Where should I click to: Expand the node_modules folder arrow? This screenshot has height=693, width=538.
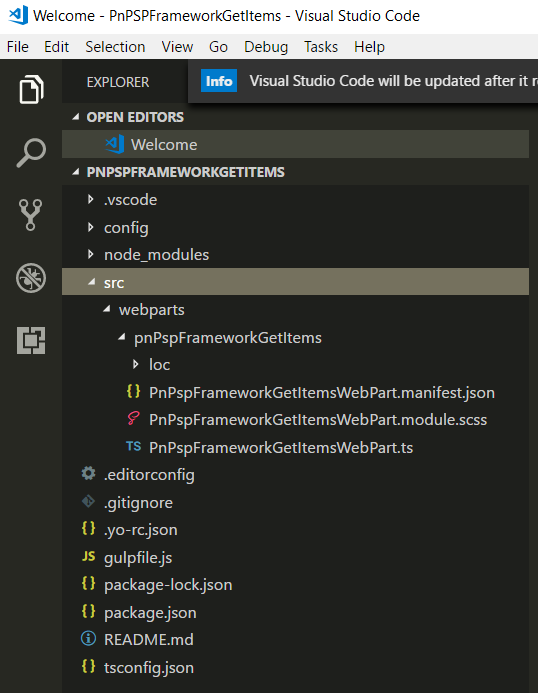(90, 254)
